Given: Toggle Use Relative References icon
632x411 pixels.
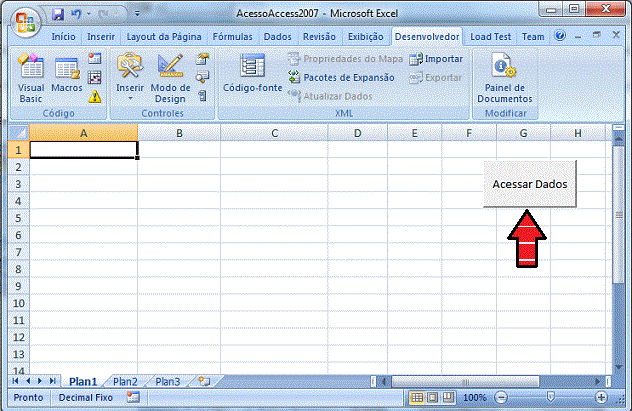Looking at the screenshot, I should pos(95,77).
